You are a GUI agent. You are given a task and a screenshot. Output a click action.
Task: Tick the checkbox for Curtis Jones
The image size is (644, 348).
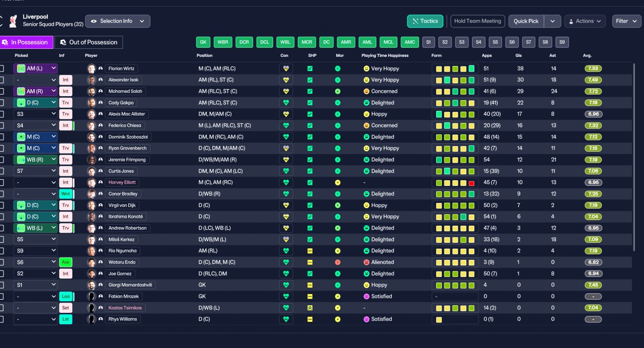[2, 171]
